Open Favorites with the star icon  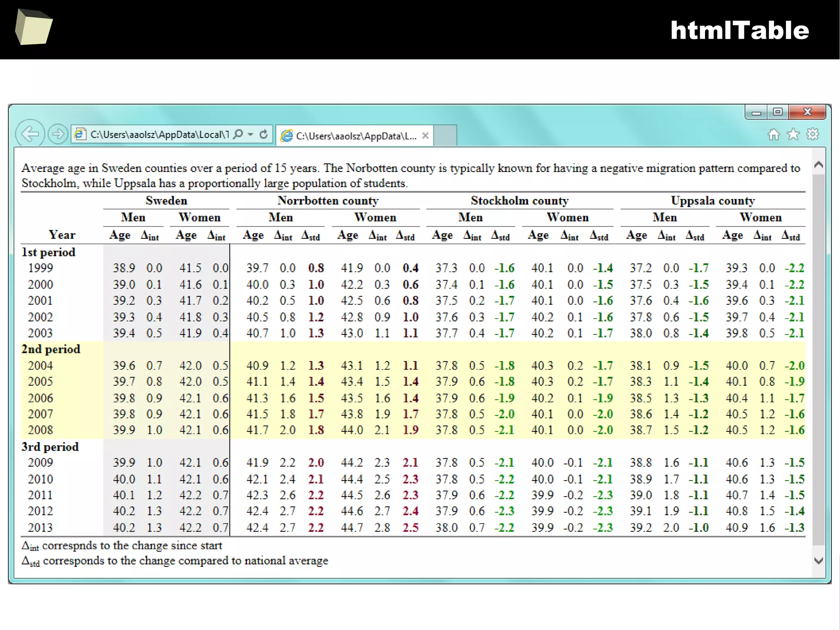(793, 134)
